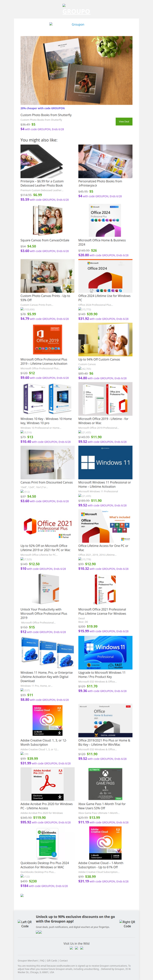This screenshot has width=153, height=980.
Task: Click first app store badge icon
Action: [37, 932]
